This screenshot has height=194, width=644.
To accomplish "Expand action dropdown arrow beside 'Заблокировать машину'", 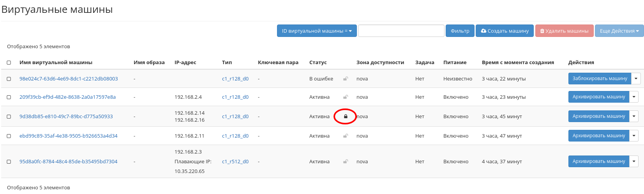I will (635, 79).
